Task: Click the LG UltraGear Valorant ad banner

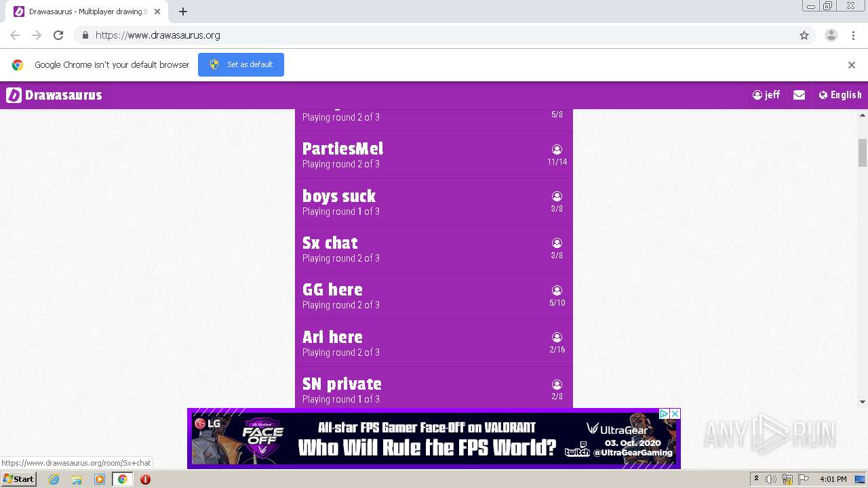Action: 434,439
